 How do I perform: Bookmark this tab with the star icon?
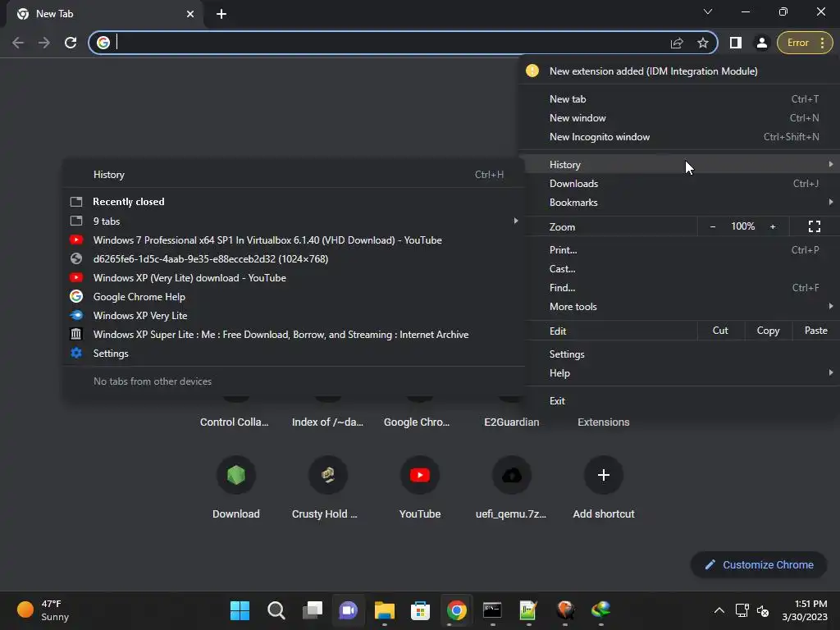pyautogui.click(x=703, y=43)
